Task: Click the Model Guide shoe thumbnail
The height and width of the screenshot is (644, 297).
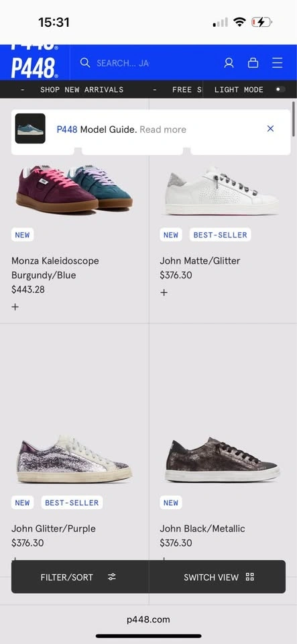Action: pos(30,129)
